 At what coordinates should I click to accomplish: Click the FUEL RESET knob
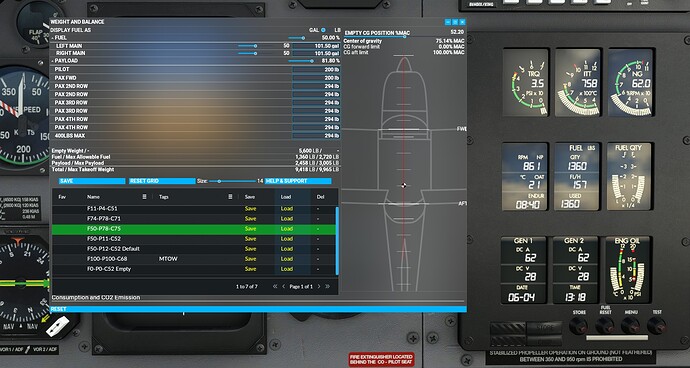(x=605, y=326)
